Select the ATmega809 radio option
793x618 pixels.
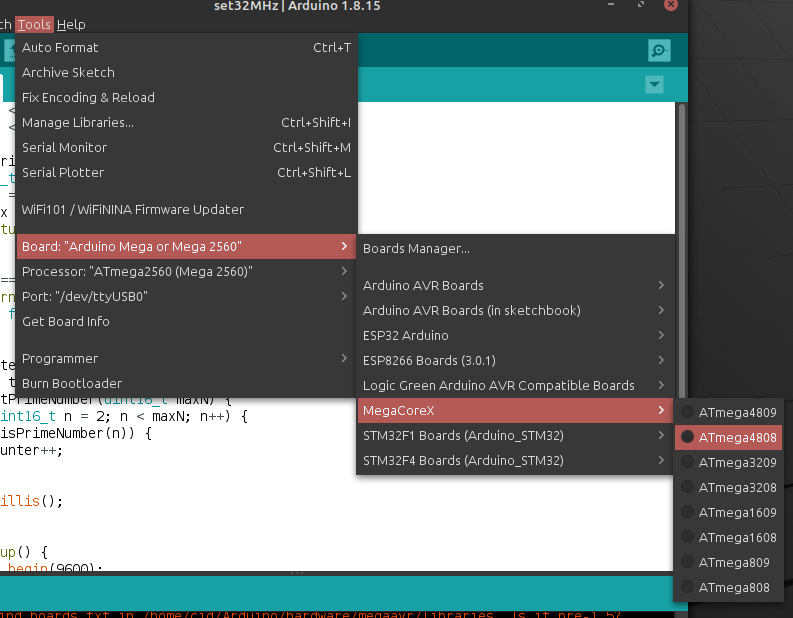tap(729, 562)
